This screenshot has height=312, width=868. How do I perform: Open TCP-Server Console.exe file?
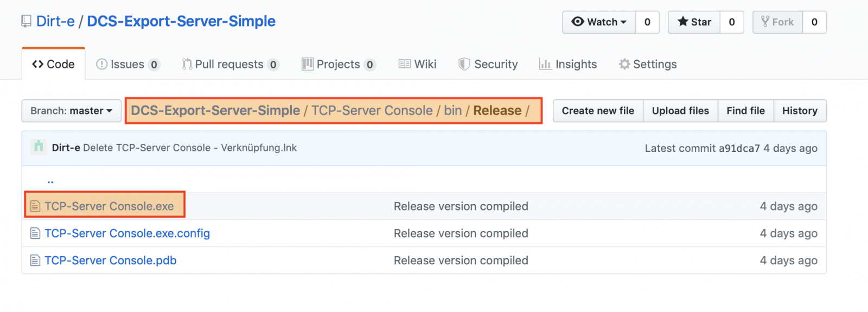[x=109, y=206]
